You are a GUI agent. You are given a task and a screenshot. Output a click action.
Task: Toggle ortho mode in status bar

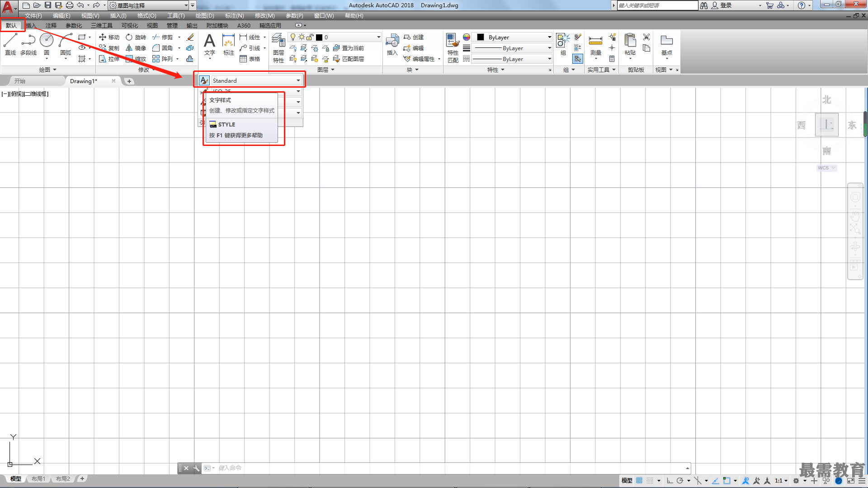pos(670,481)
